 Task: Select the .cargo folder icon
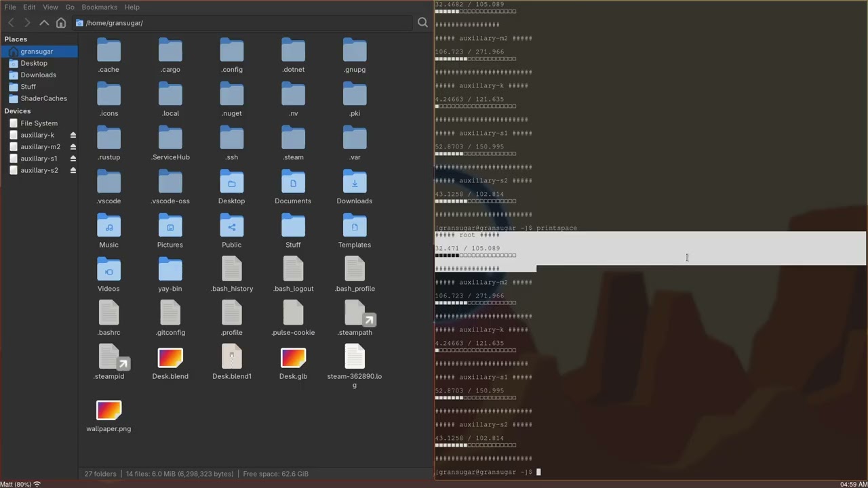click(x=170, y=51)
